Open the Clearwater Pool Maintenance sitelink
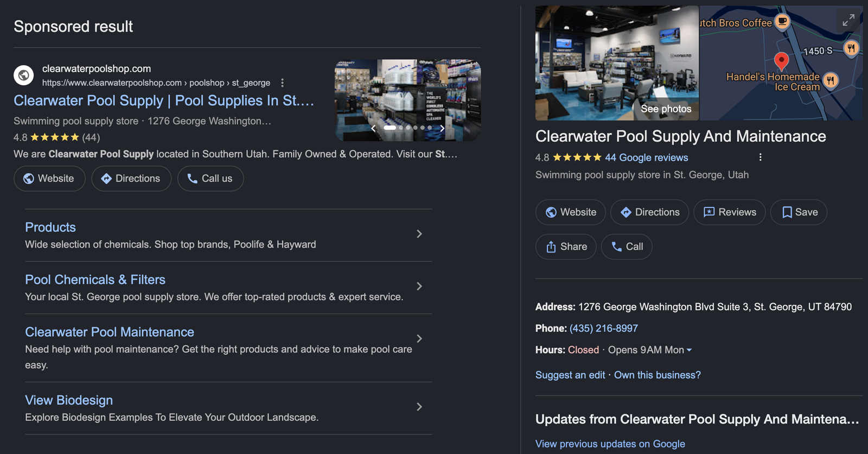Image resolution: width=868 pixels, height=454 pixels. [x=110, y=332]
